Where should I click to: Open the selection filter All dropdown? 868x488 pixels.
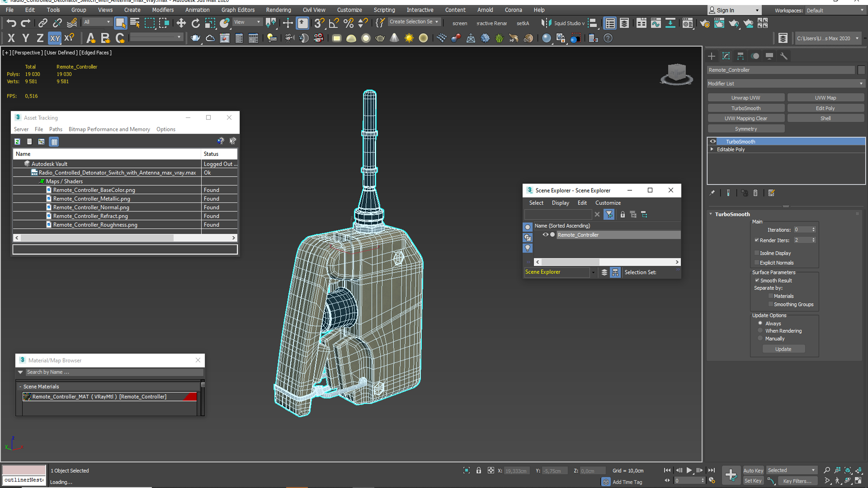coord(97,22)
